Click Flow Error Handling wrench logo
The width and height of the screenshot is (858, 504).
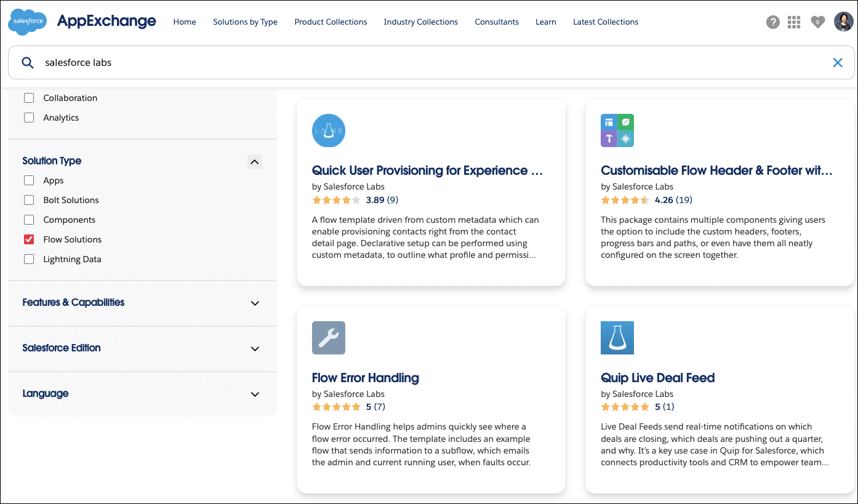pyautogui.click(x=329, y=338)
